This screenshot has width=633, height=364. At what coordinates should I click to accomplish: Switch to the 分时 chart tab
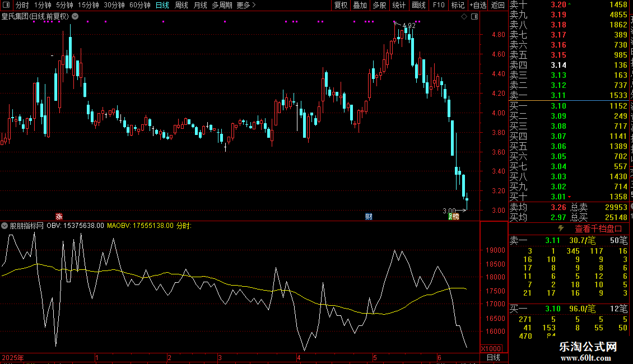22,5
